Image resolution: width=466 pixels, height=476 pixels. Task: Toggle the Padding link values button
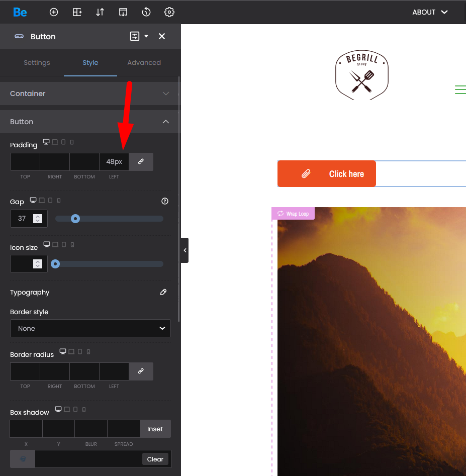[x=141, y=162]
